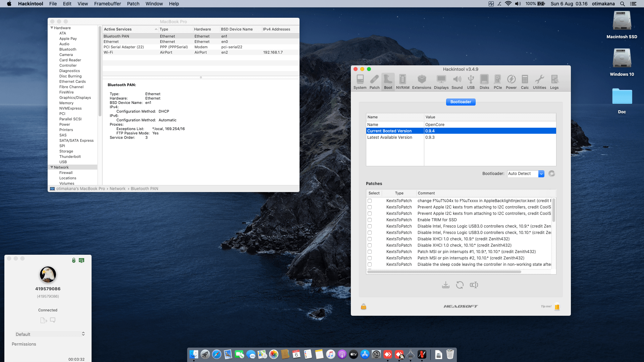This screenshot has height=362, width=644.
Task: Open the Extensions section
Action: [422, 82]
